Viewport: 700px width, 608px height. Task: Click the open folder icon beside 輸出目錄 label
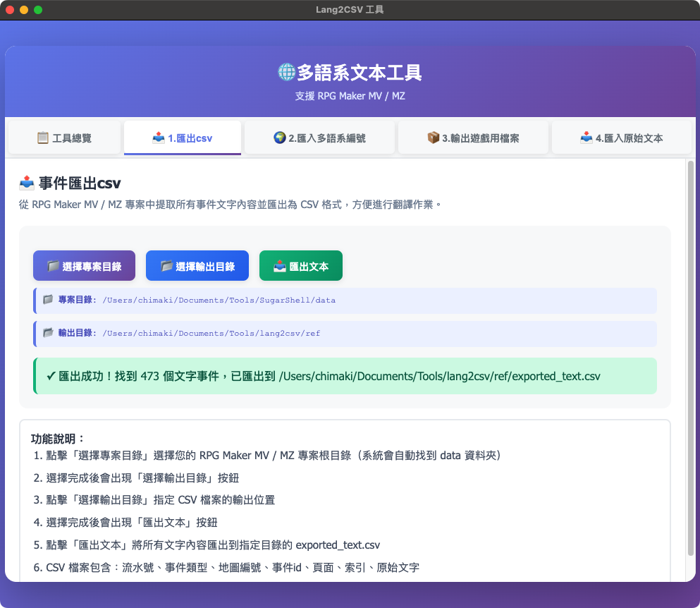48,332
